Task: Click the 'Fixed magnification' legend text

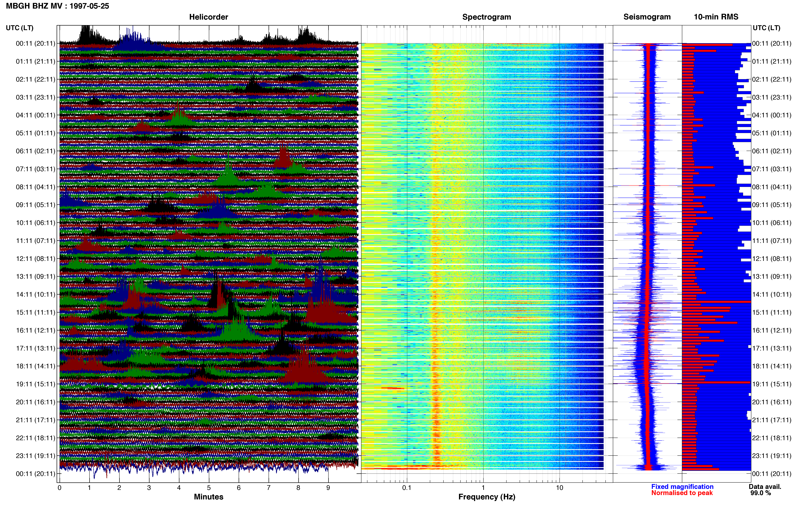Action: (682, 486)
